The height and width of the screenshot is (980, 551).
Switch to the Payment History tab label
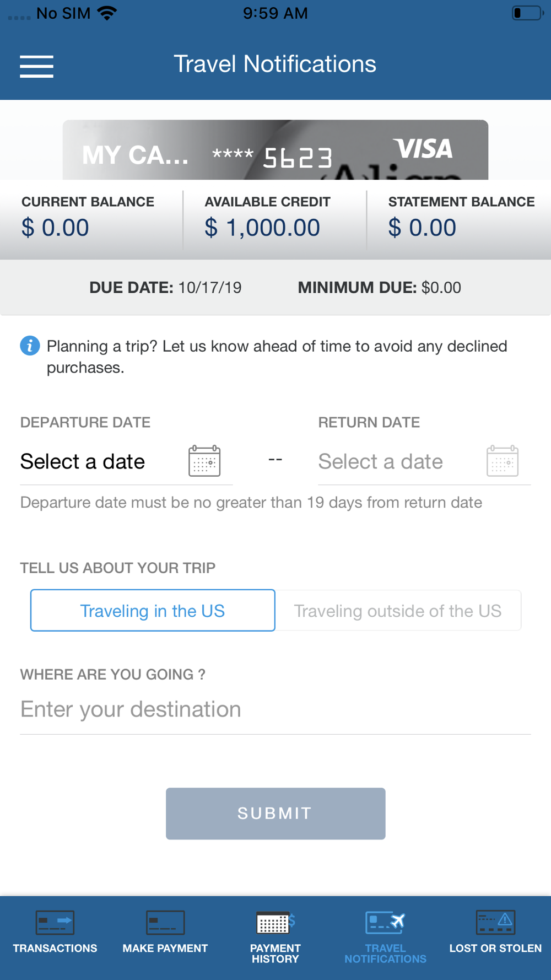(275, 954)
